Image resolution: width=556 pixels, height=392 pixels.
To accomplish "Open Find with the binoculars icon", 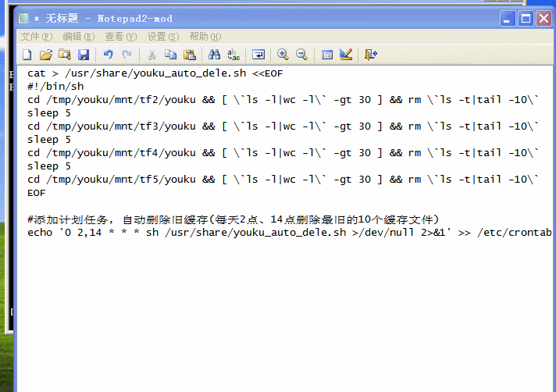I will tap(214, 55).
